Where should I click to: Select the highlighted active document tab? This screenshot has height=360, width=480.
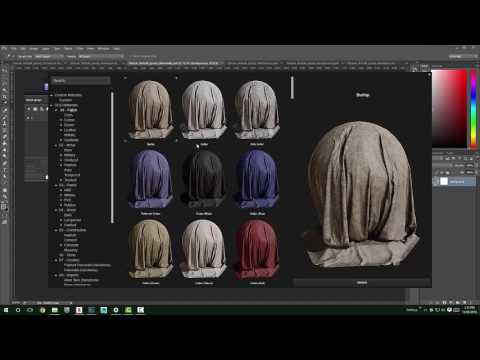pos(174,63)
